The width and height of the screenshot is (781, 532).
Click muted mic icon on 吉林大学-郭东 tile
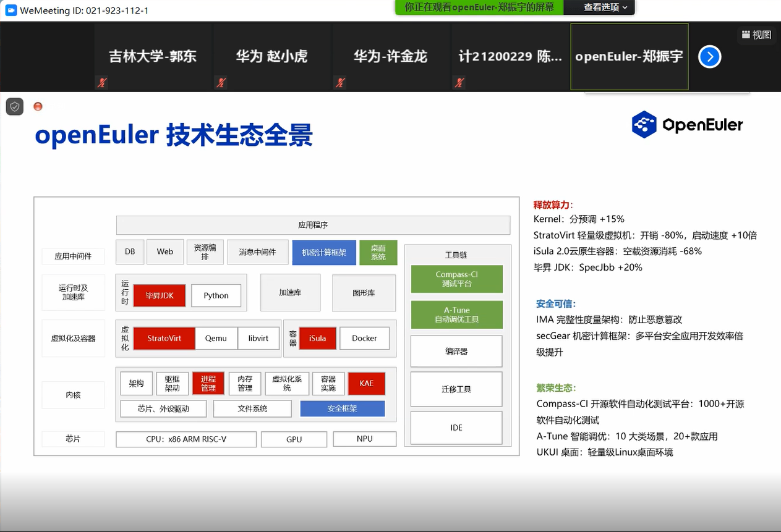point(101,83)
